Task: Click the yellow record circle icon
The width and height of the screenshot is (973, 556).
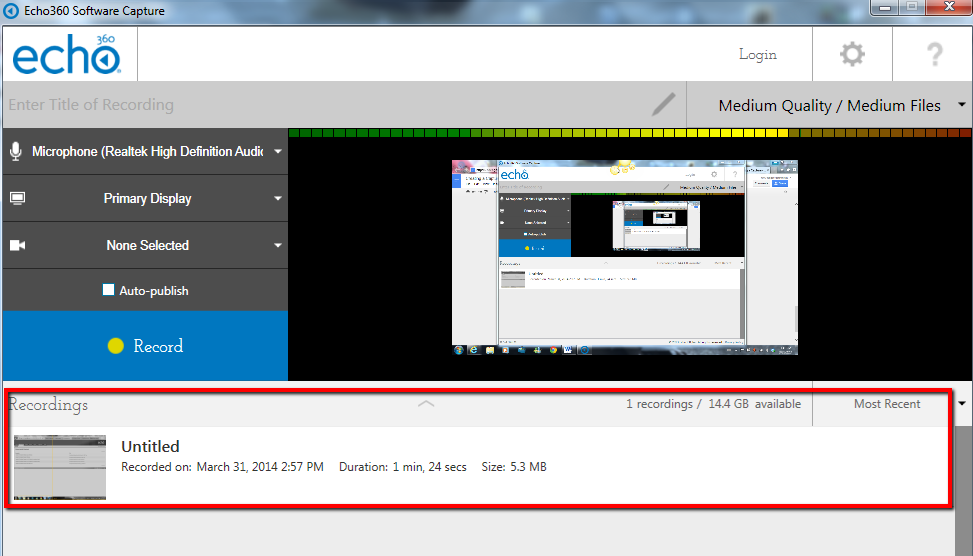Action: (115, 346)
